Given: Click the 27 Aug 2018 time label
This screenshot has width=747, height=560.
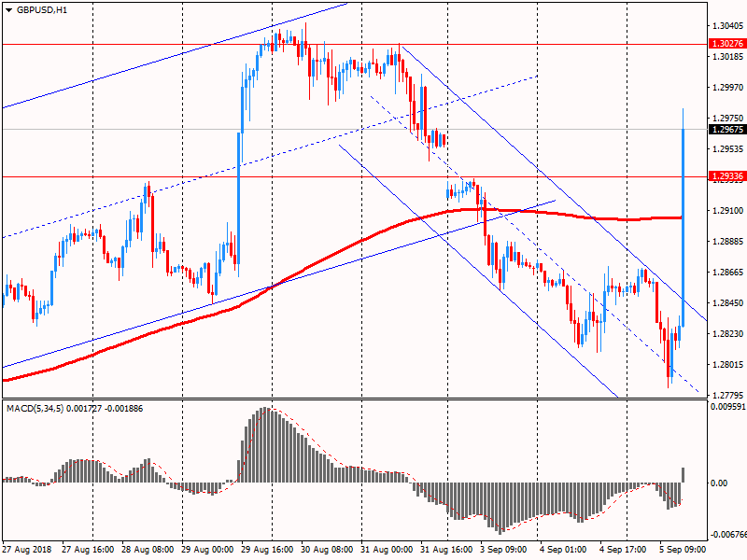Looking at the screenshot, I should (27, 550).
